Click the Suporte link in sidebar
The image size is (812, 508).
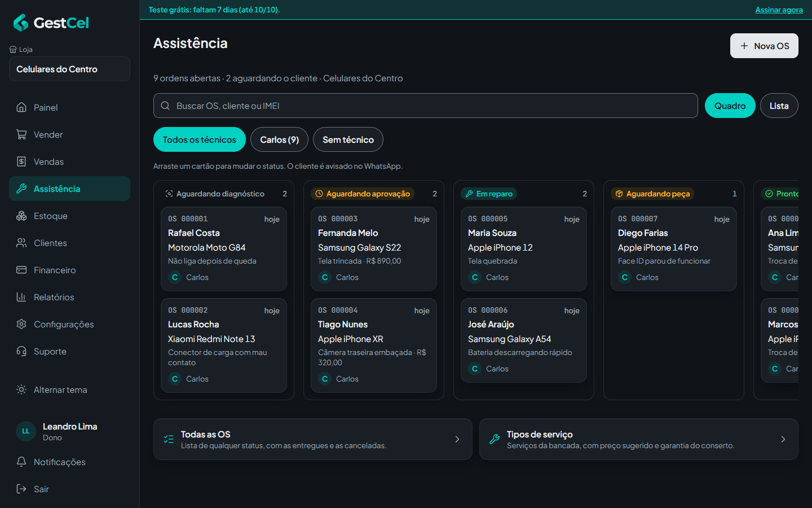[69, 351]
